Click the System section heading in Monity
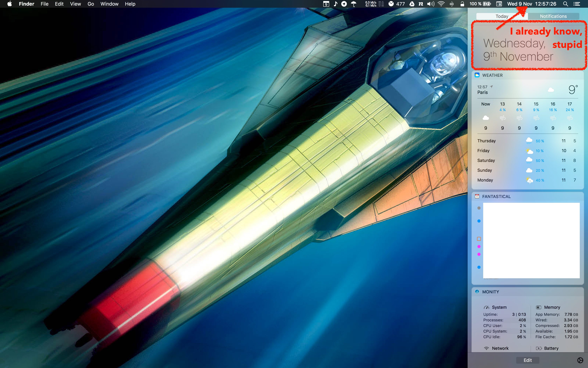The image size is (588, 368). (499, 307)
